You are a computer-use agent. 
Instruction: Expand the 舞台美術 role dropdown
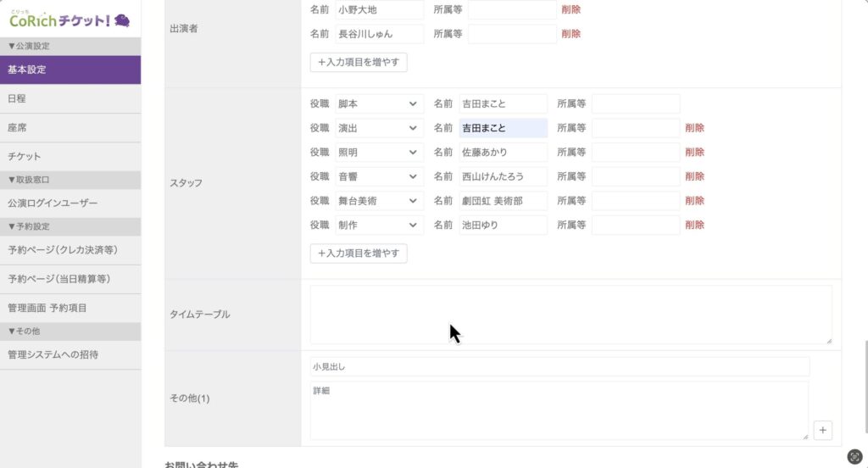378,201
